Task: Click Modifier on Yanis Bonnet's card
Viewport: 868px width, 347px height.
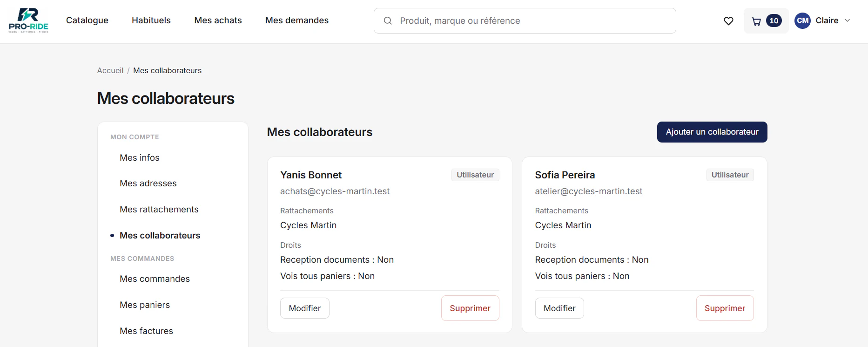Action: point(305,308)
